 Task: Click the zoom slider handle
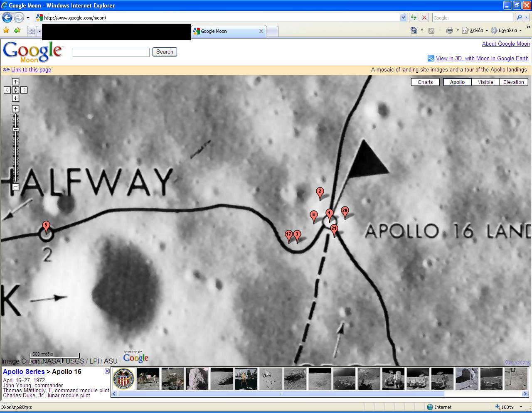coord(15,129)
